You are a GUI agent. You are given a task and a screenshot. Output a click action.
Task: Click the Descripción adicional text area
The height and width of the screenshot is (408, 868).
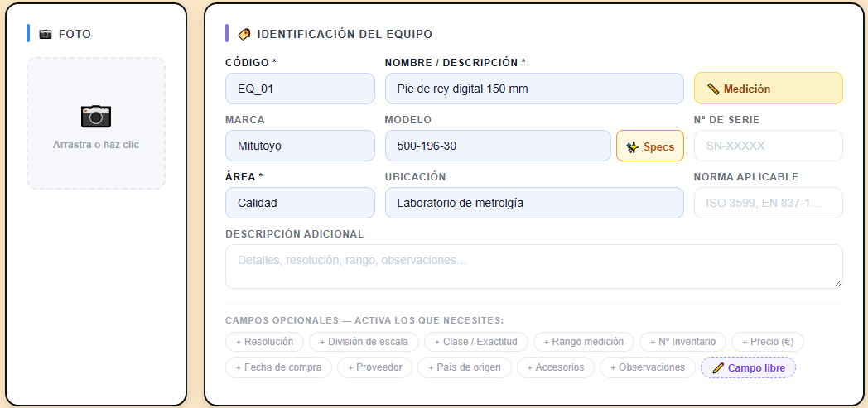click(x=533, y=266)
